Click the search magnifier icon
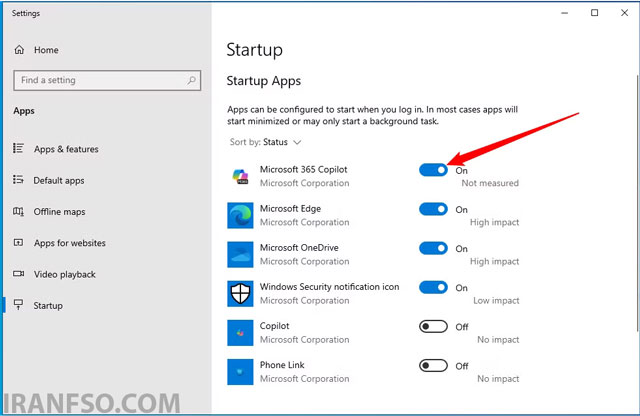This screenshot has width=640, height=416. pyautogui.click(x=191, y=80)
